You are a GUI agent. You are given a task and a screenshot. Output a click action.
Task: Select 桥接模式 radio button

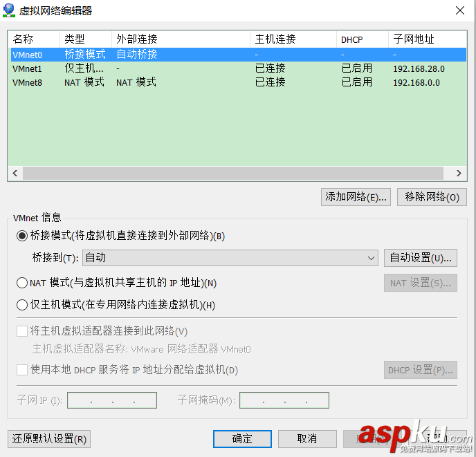22,236
